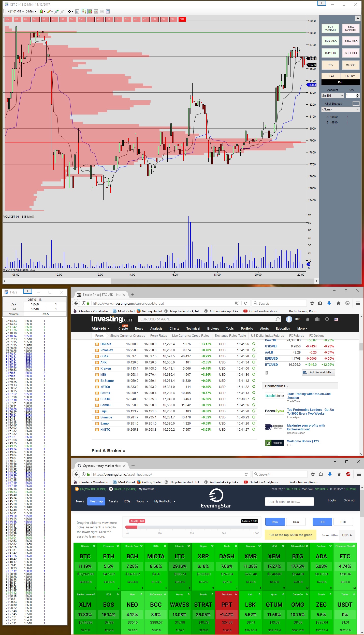Switch heatmap pricing to USD
The image size is (364, 635).
(x=322, y=522)
